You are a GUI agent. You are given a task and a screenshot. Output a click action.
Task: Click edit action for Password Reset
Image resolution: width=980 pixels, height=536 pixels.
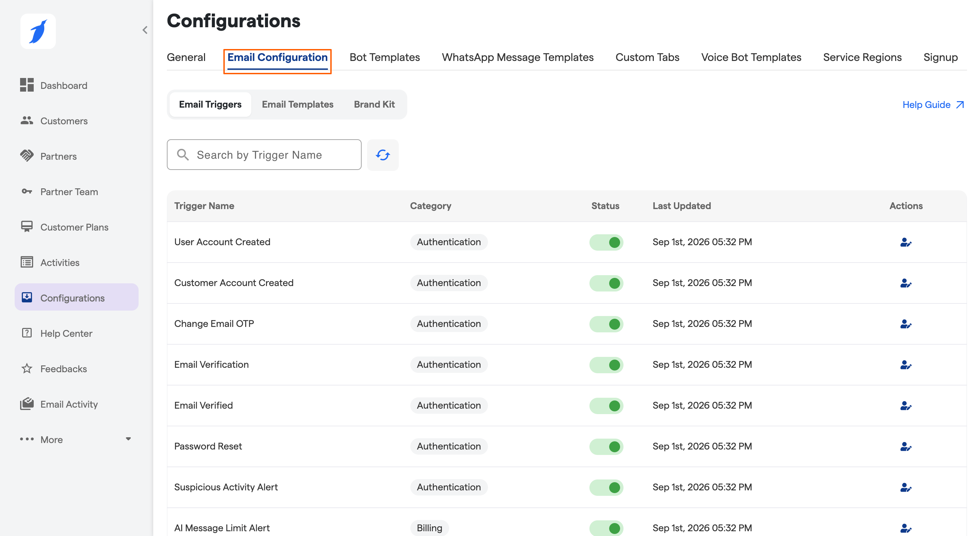[x=906, y=446]
